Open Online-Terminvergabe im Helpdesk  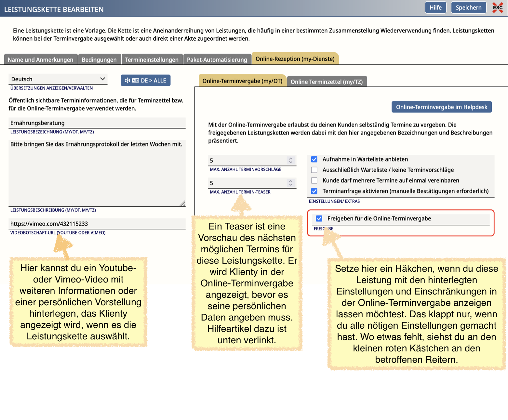tap(441, 107)
